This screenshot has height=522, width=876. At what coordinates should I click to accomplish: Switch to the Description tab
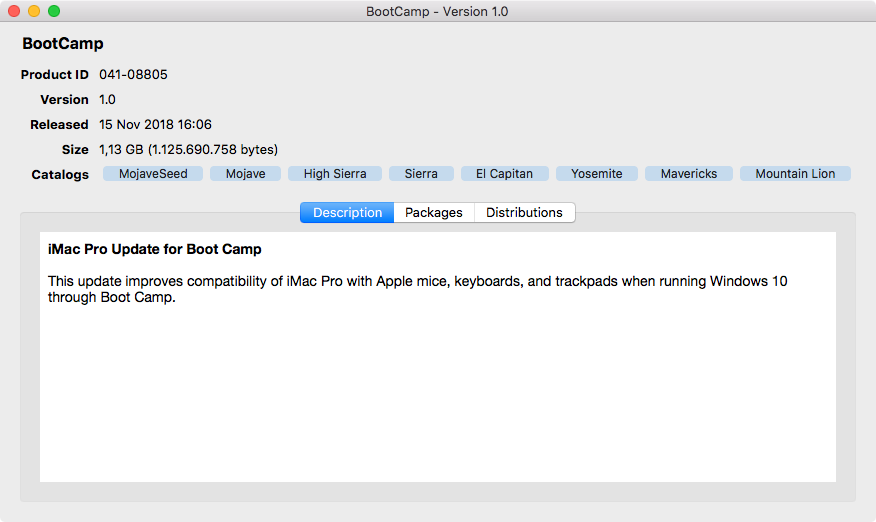point(347,212)
